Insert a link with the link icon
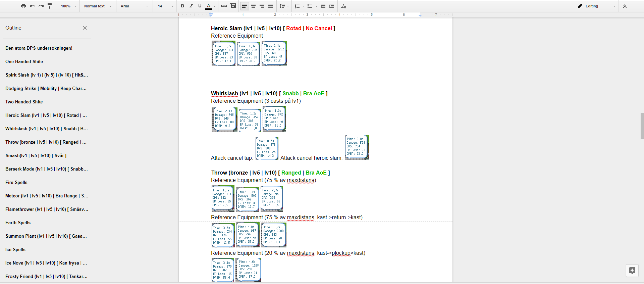Image resolution: width=644 pixels, height=284 pixels. (x=224, y=6)
